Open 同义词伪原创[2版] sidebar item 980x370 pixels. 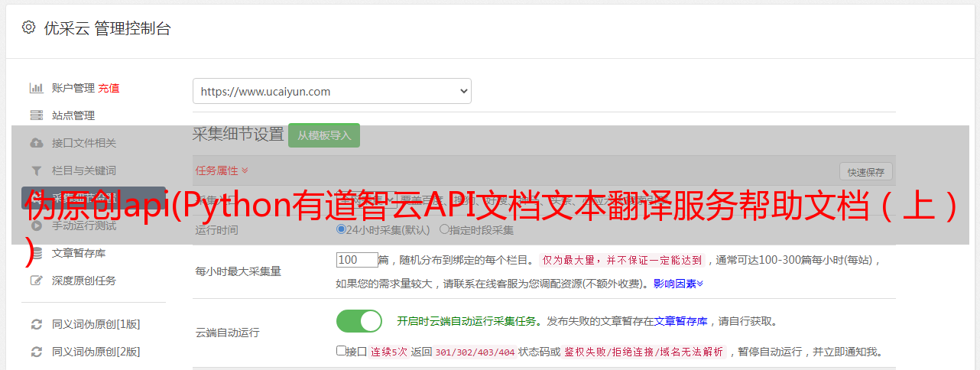(96, 352)
